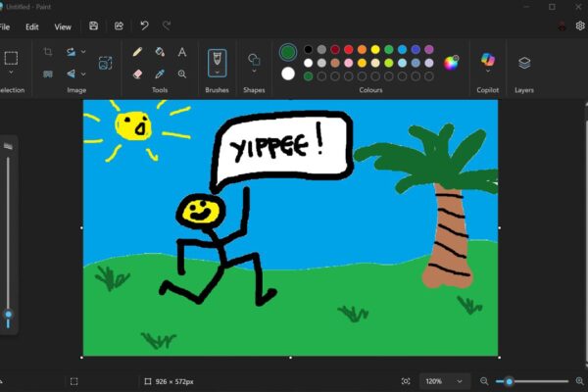The height and width of the screenshot is (392, 588).
Task: Open the File menu
Action: point(5,26)
